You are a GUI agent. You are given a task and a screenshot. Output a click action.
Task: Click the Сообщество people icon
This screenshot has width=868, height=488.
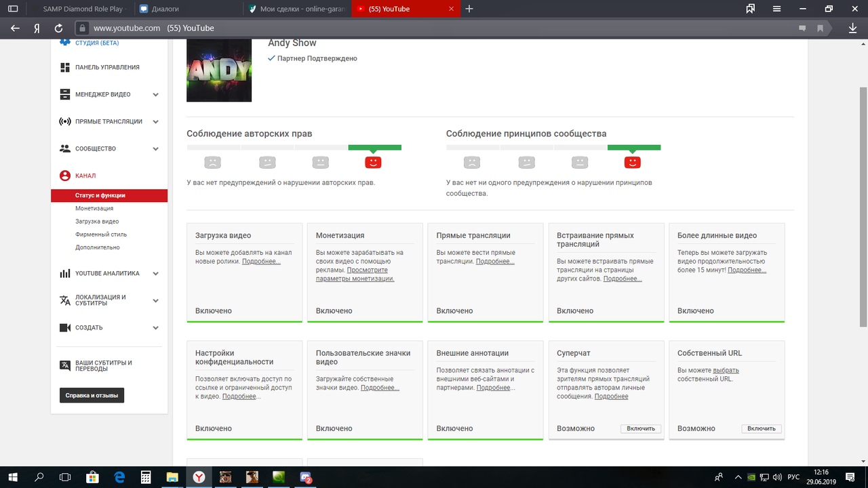coord(65,148)
